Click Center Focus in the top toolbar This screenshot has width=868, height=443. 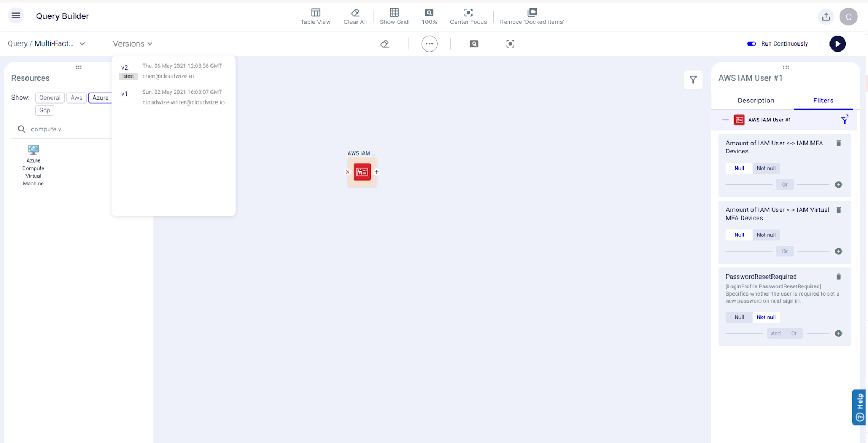pos(468,16)
